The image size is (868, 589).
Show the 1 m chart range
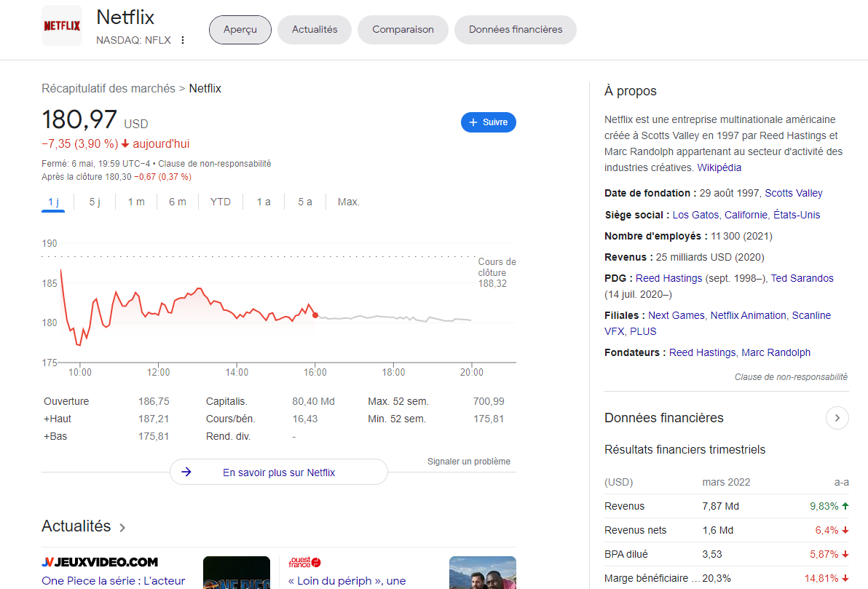coord(136,202)
